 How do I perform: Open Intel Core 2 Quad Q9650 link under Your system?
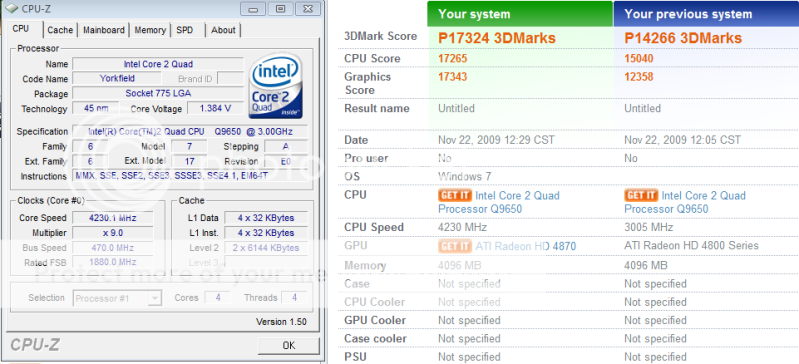pyautogui.click(x=499, y=202)
